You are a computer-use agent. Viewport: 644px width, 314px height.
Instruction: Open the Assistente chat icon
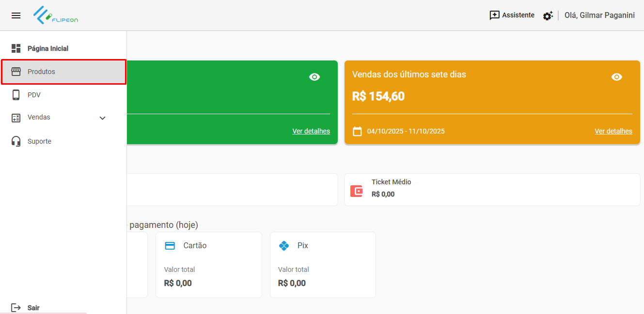click(494, 15)
